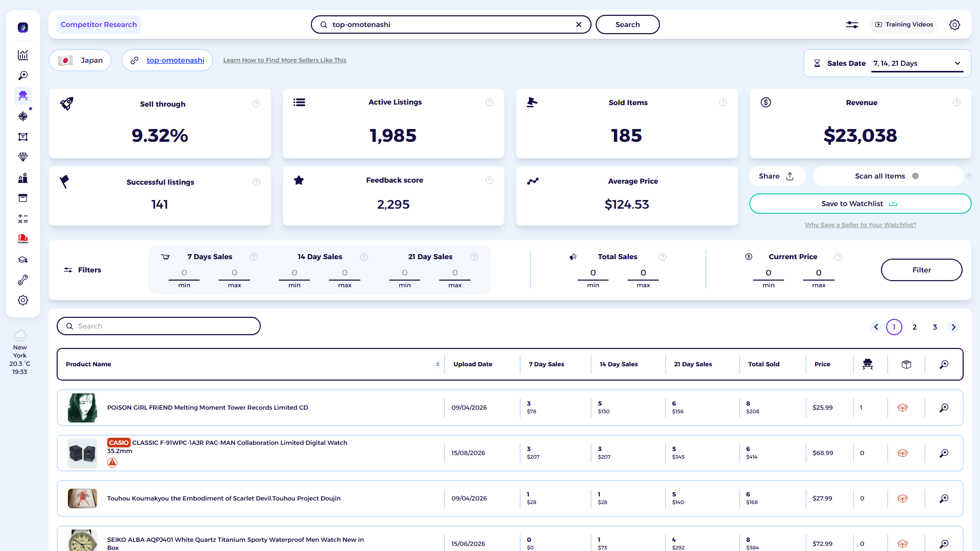
Task: Go to previous page arrow
Action: point(876,327)
